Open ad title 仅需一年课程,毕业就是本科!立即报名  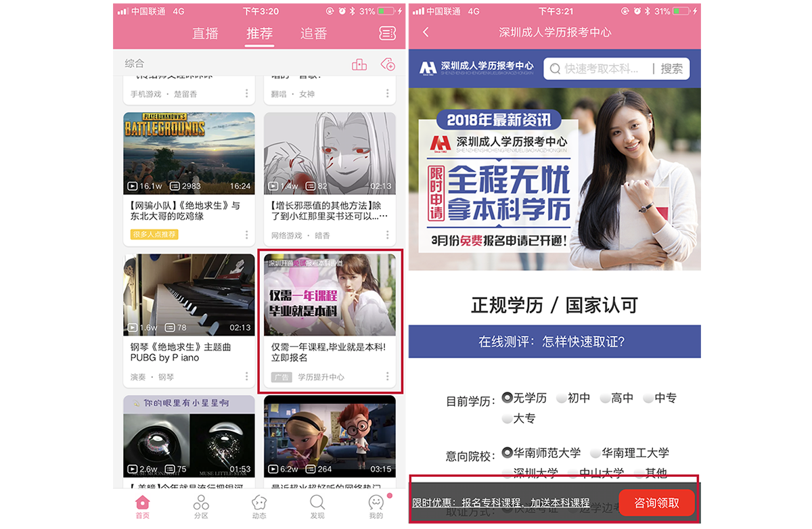pos(328,352)
